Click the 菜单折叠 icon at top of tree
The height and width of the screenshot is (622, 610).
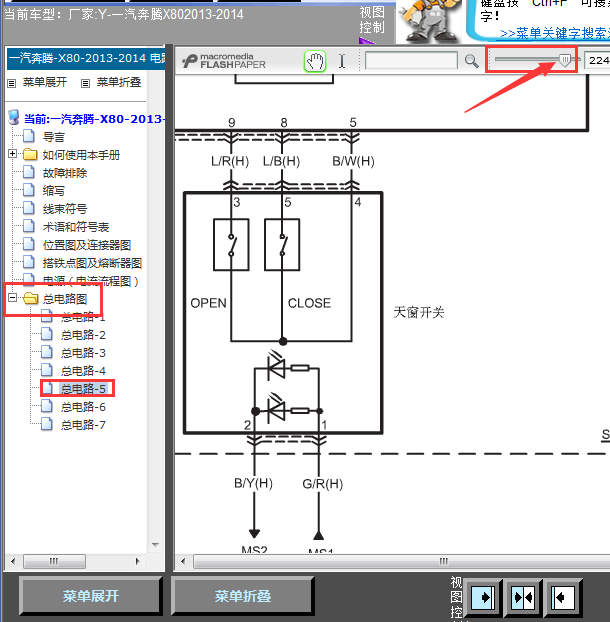tap(85, 83)
